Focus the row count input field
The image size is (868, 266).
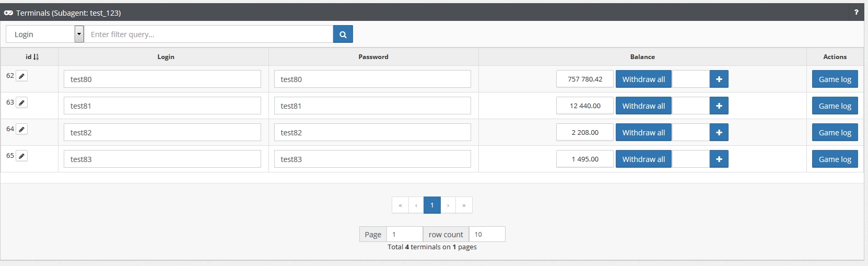coord(487,235)
